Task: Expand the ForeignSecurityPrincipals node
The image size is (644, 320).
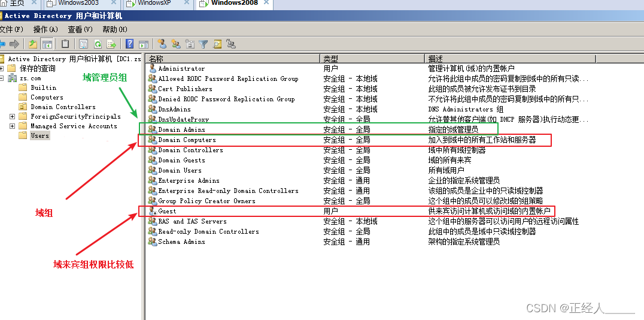Action: (13, 116)
